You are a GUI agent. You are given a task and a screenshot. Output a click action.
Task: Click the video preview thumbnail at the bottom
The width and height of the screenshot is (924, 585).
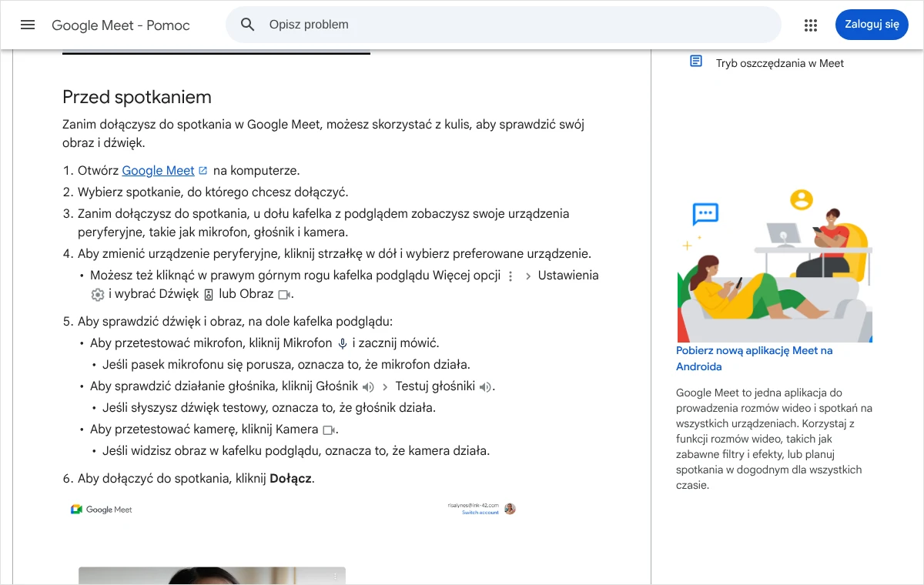[x=212, y=576]
